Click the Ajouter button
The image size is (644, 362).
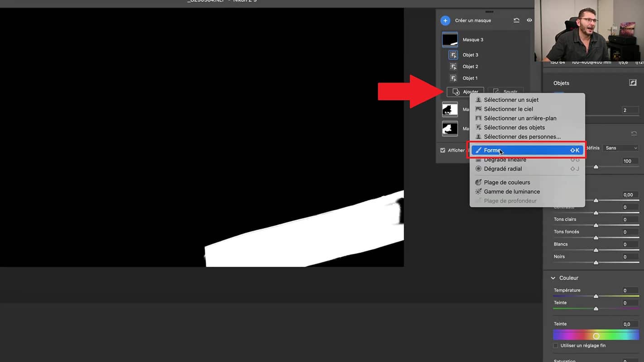[465, 92]
